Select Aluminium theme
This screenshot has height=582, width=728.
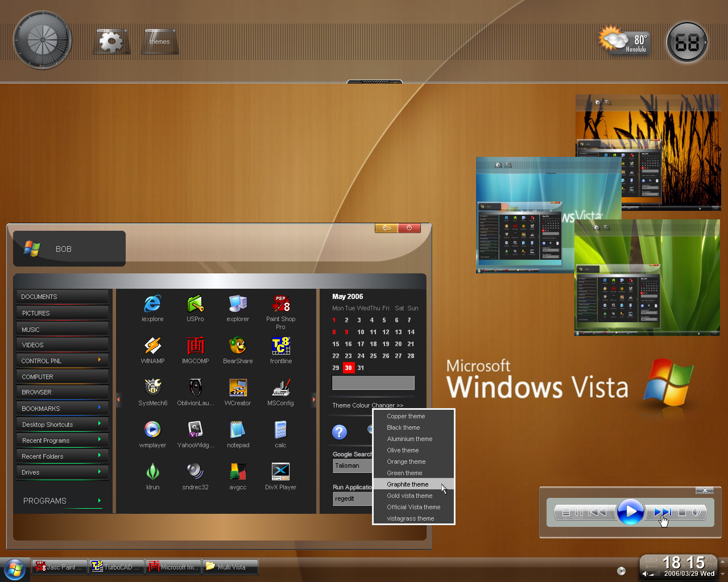413,439
